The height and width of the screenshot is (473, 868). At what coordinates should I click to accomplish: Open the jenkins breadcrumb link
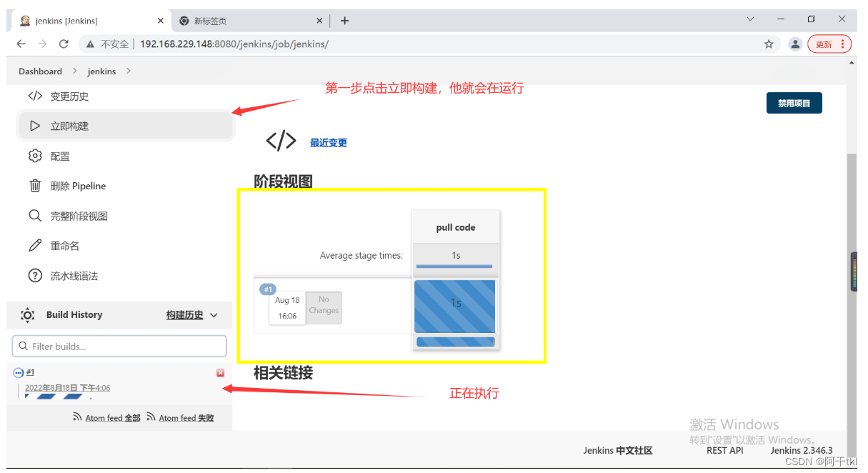101,71
